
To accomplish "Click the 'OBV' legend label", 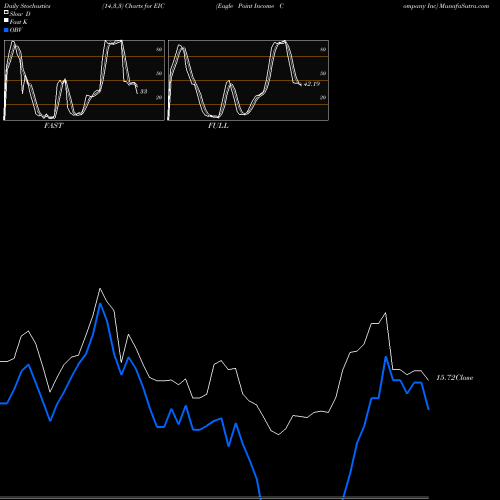I will pos(16,30).
